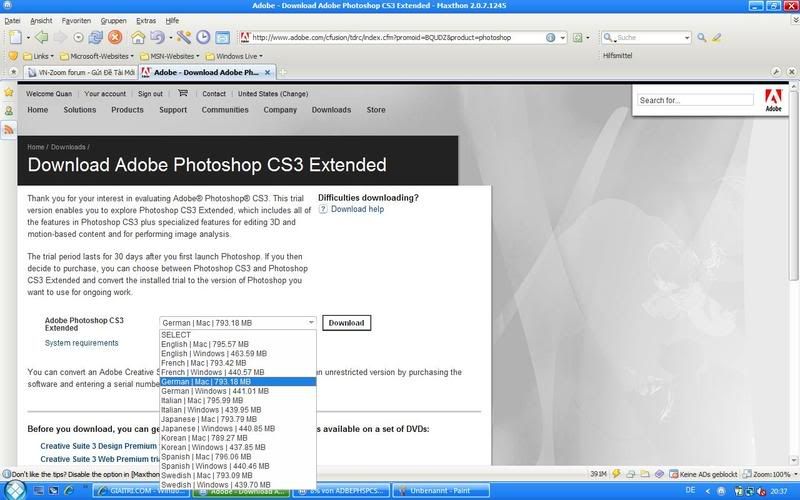Select English | Windows | 463.59 MB
Image resolution: width=800 pixels, height=500 pixels.
(238, 354)
